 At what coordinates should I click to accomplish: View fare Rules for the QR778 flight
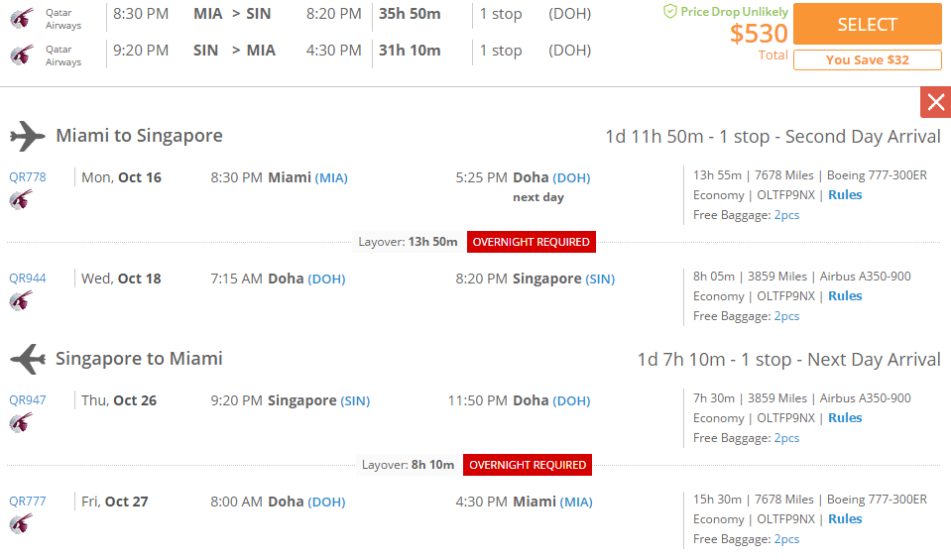(845, 195)
